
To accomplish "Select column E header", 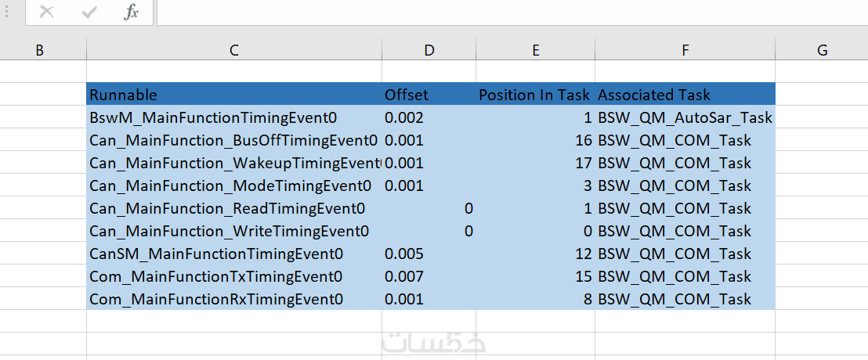I will pyautogui.click(x=535, y=50).
